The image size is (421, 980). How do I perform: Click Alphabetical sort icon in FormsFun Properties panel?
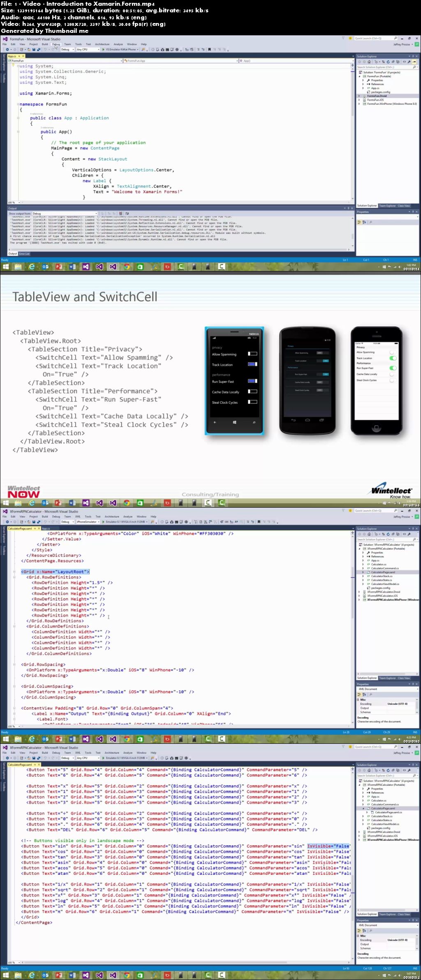(x=364, y=222)
